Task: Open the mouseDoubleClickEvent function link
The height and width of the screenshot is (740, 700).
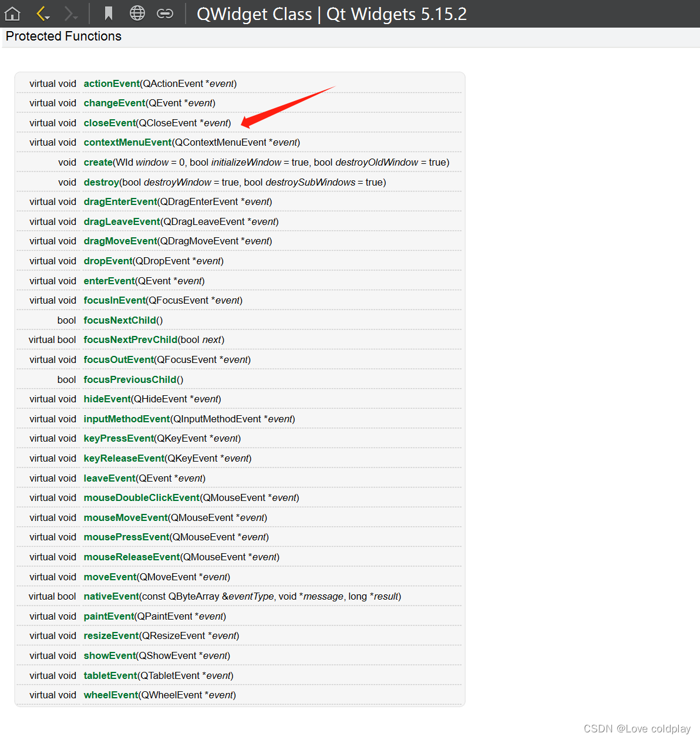Action: (142, 497)
